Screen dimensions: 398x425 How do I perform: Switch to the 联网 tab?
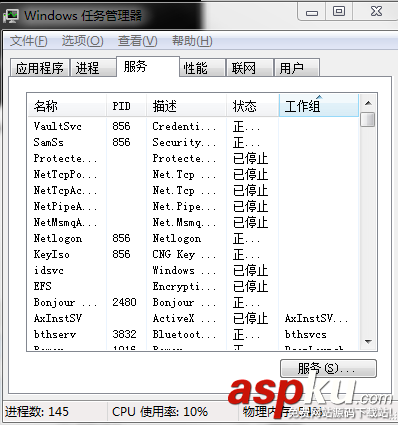(x=250, y=68)
